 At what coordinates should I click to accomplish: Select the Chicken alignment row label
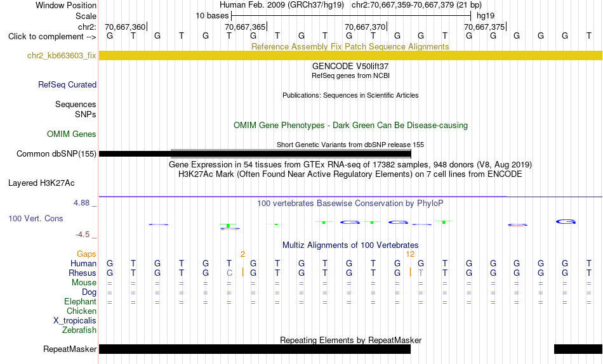(81, 311)
